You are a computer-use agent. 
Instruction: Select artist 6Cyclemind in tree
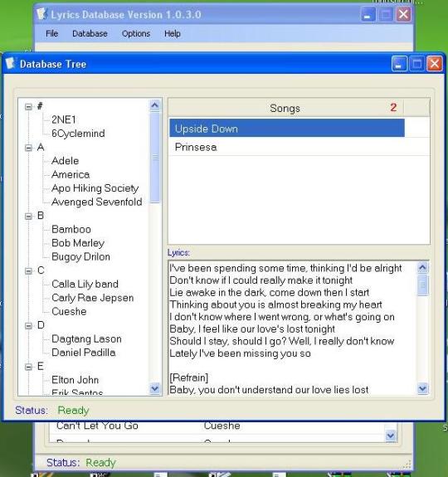pyautogui.click(x=78, y=134)
